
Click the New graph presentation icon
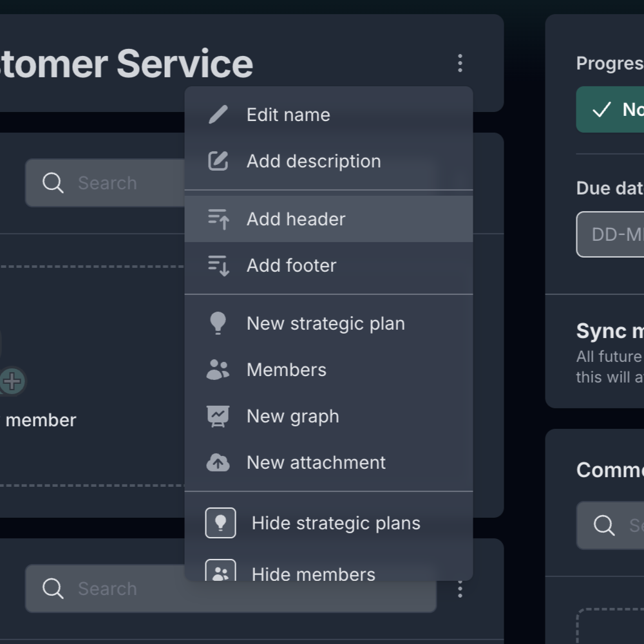[218, 416]
